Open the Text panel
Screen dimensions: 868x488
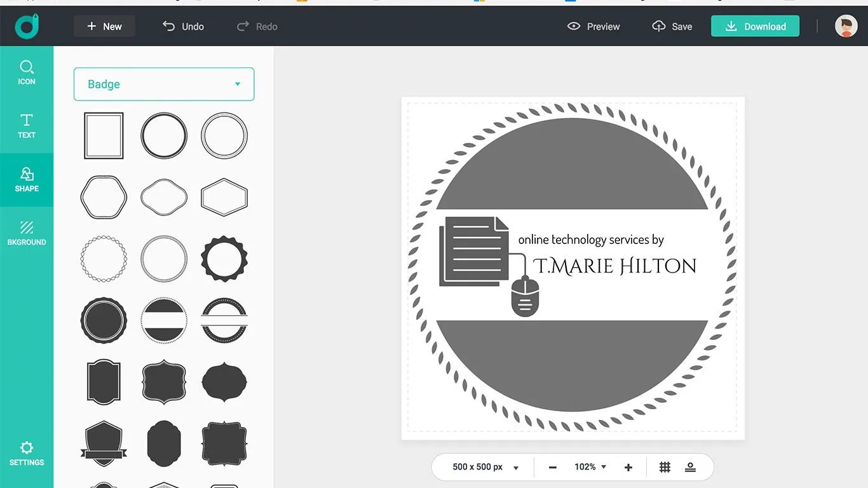pos(27,126)
